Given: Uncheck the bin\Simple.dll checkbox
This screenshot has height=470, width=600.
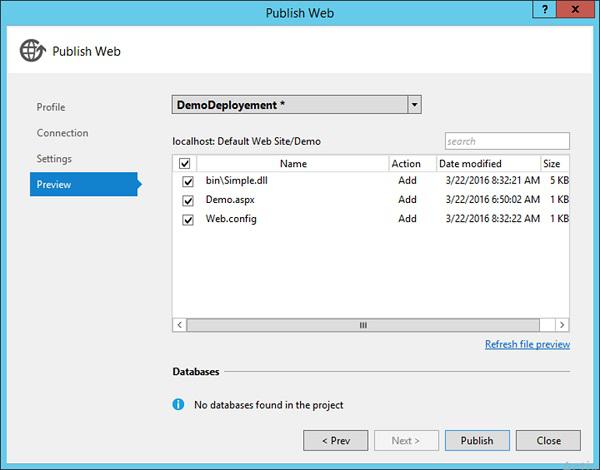Looking at the screenshot, I should [x=188, y=181].
